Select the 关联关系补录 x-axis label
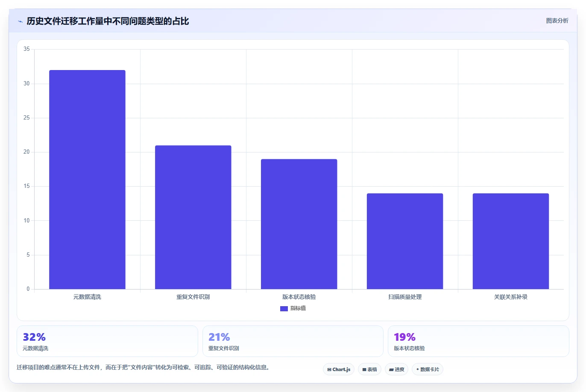Viewport: 586px width, 392px height. (511, 297)
